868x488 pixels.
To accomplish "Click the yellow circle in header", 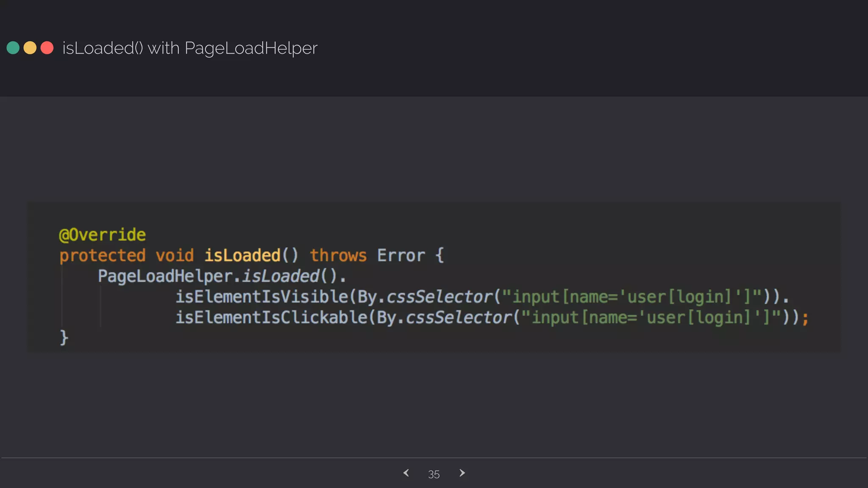I will pyautogui.click(x=30, y=48).
